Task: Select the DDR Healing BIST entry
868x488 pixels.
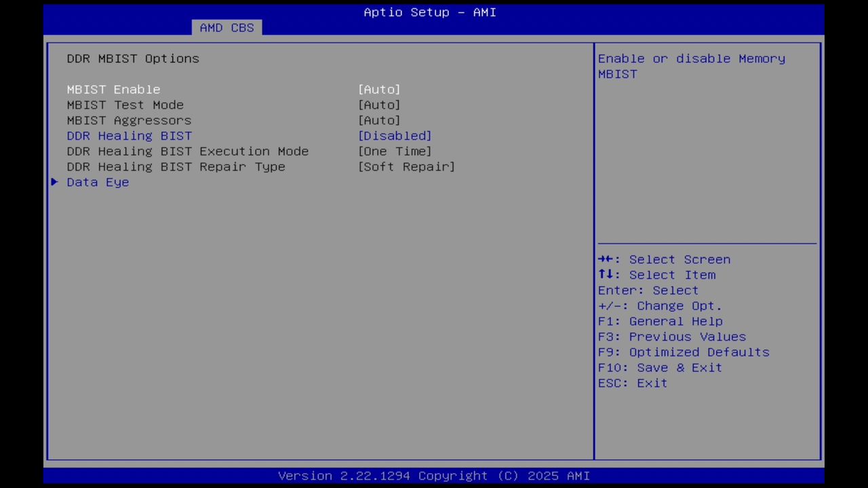Action: (129, 136)
